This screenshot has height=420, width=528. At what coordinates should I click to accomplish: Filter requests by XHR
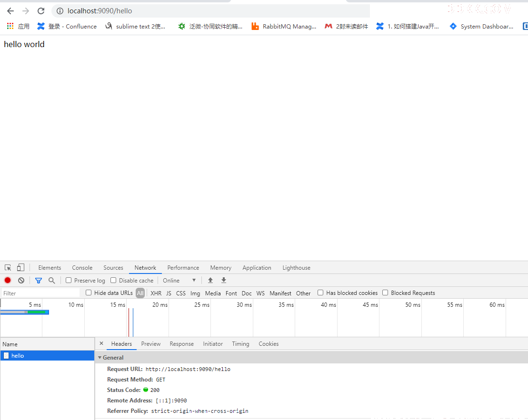click(156, 293)
